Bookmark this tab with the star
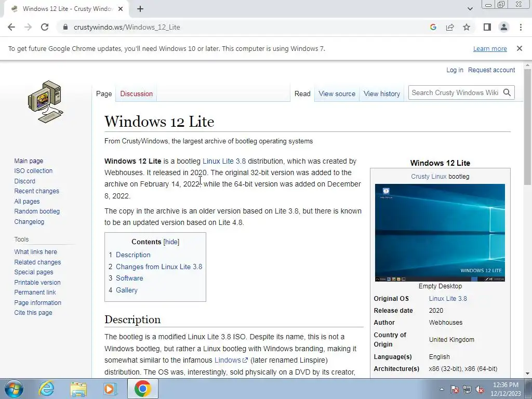532x399 pixels. [x=467, y=27]
